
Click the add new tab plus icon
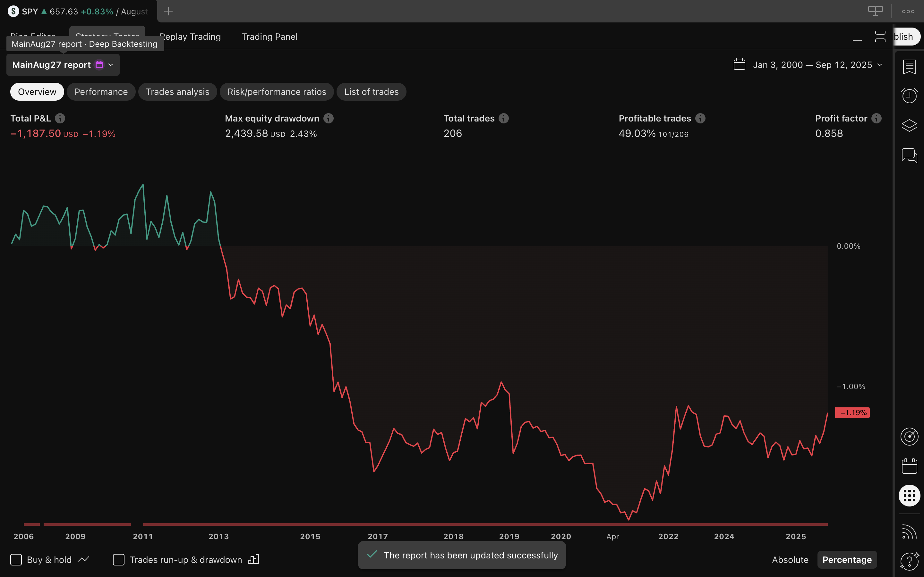coord(168,12)
